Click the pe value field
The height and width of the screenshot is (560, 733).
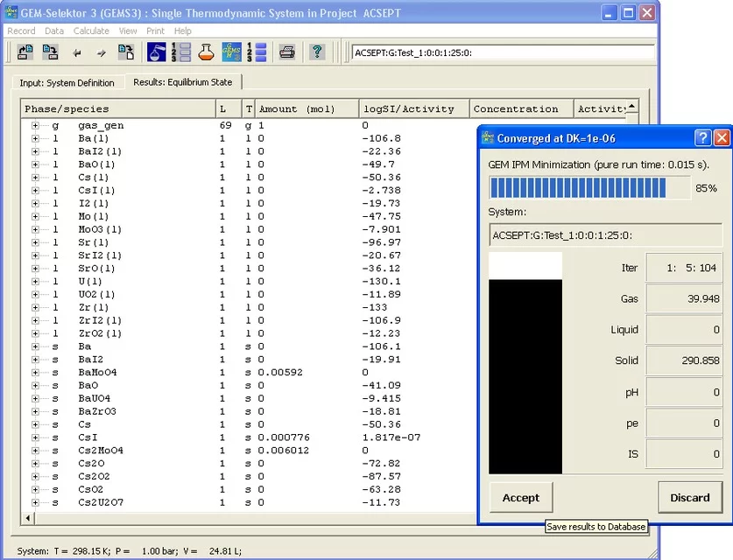click(684, 423)
